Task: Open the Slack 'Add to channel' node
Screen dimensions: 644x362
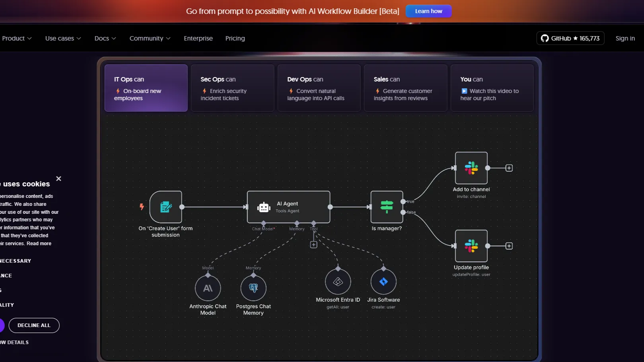Action: [x=471, y=168]
